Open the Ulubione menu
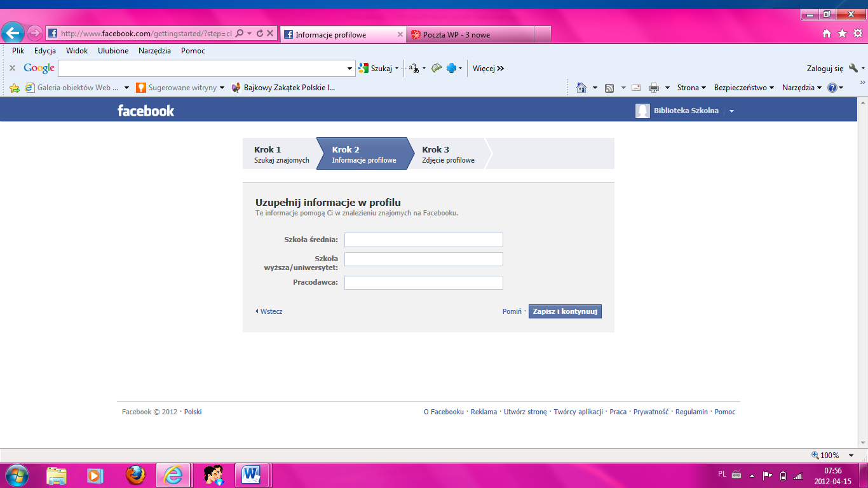 coord(113,51)
